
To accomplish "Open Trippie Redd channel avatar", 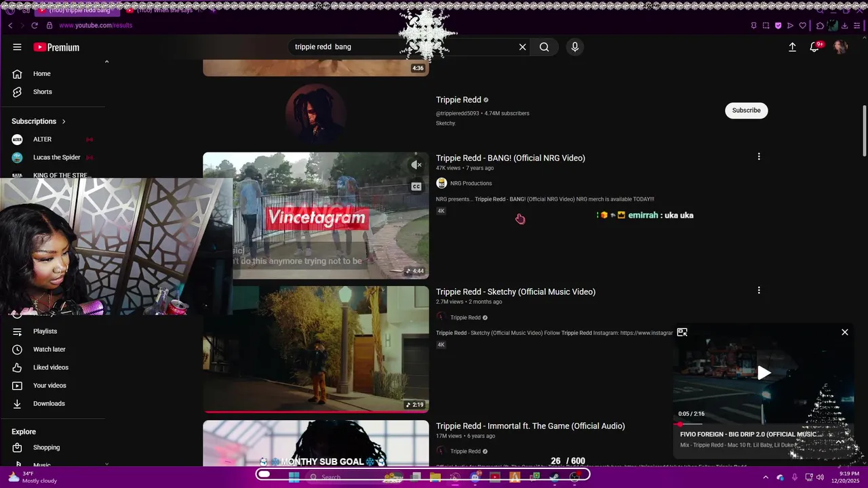I will tap(315, 114).
